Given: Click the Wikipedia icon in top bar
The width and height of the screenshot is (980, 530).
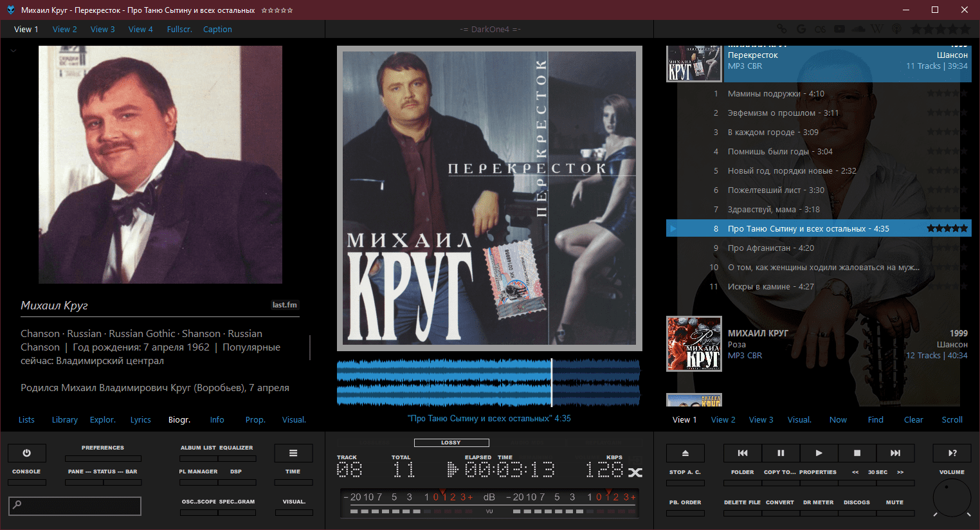Looking at the screenshot, I should 877,29.
